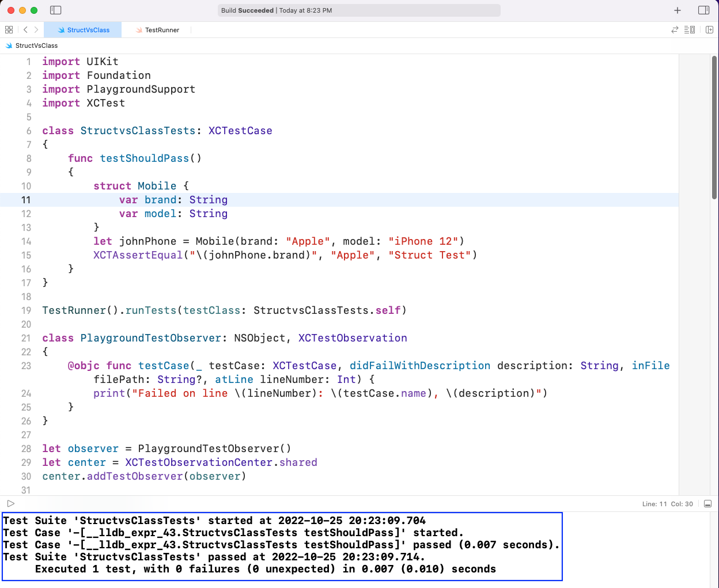719x588 pixels.
Task: Click console line 'Executed 1 test, with 0 failures'
Action: tap(266, 569)
